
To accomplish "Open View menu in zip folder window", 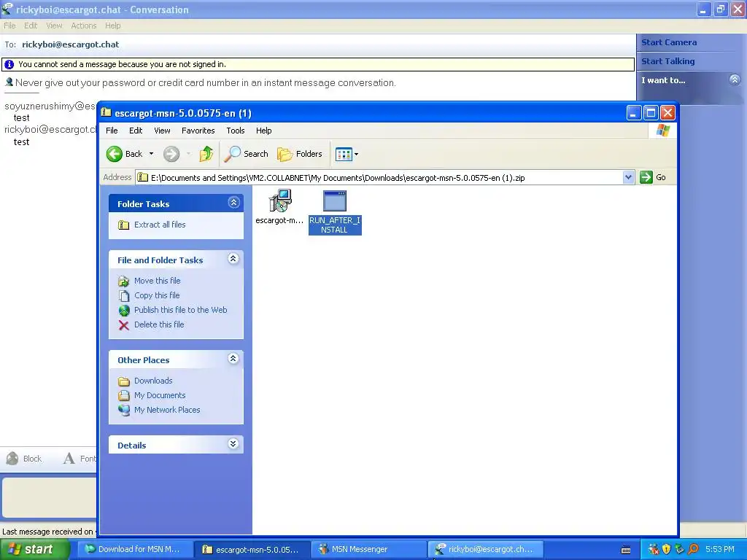I will click(x=162, y=131).
